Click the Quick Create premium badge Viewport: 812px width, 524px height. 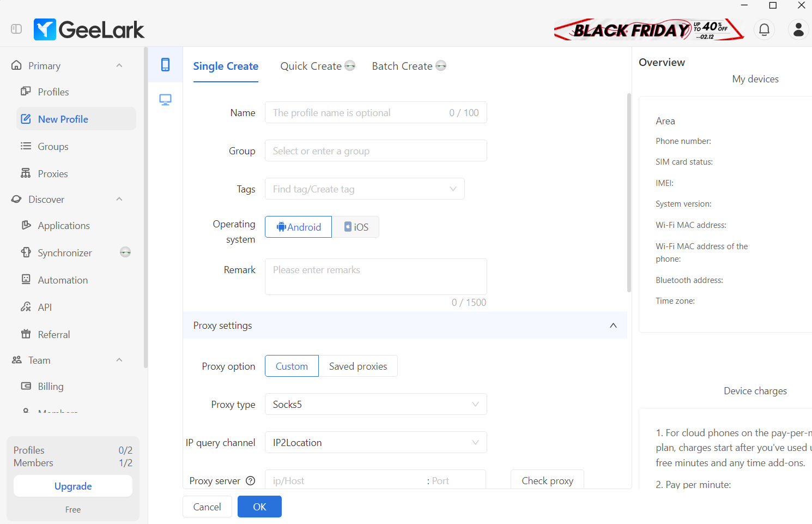[350, 65]
